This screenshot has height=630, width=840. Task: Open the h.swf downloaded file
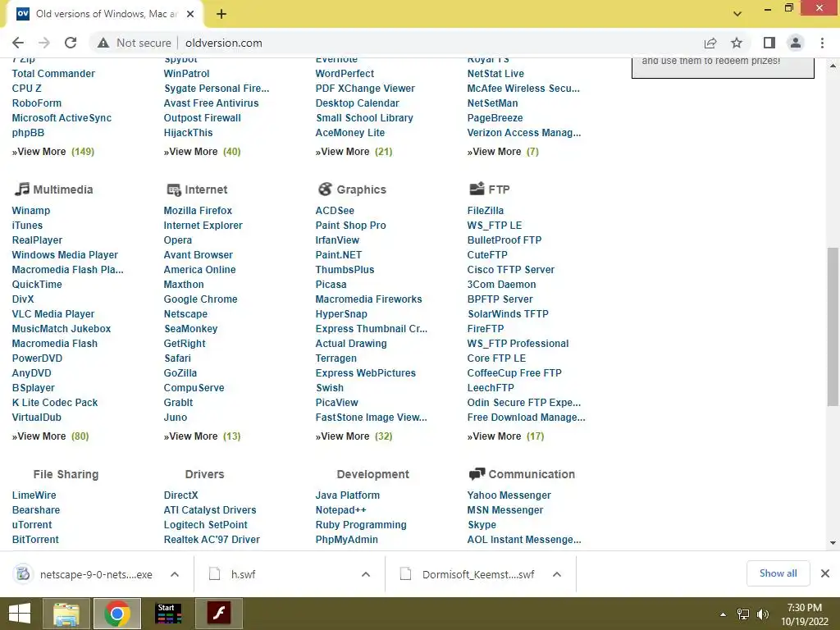point(243,574)
